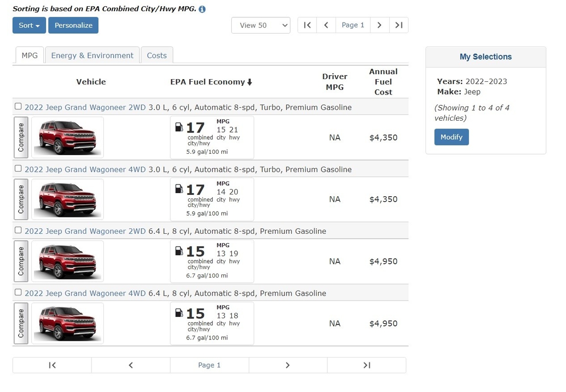Click Driver MPG NA for 2WD 6.4 L

click(x=335, y=261)
